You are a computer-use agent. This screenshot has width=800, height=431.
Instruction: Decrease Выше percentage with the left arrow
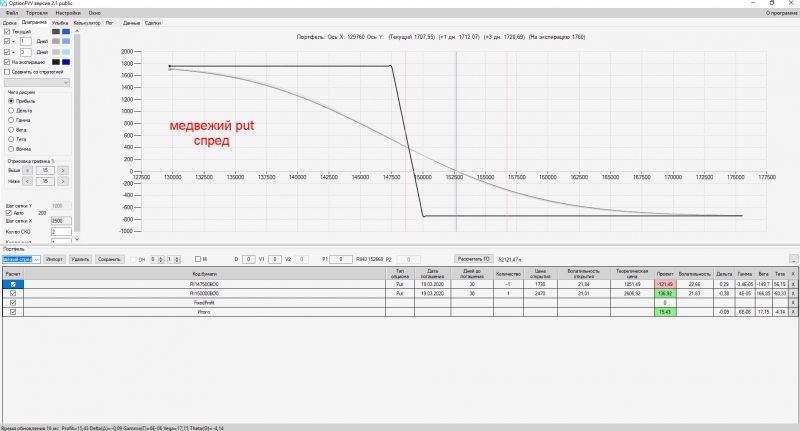pyautogui.click(x=28, y=170)
